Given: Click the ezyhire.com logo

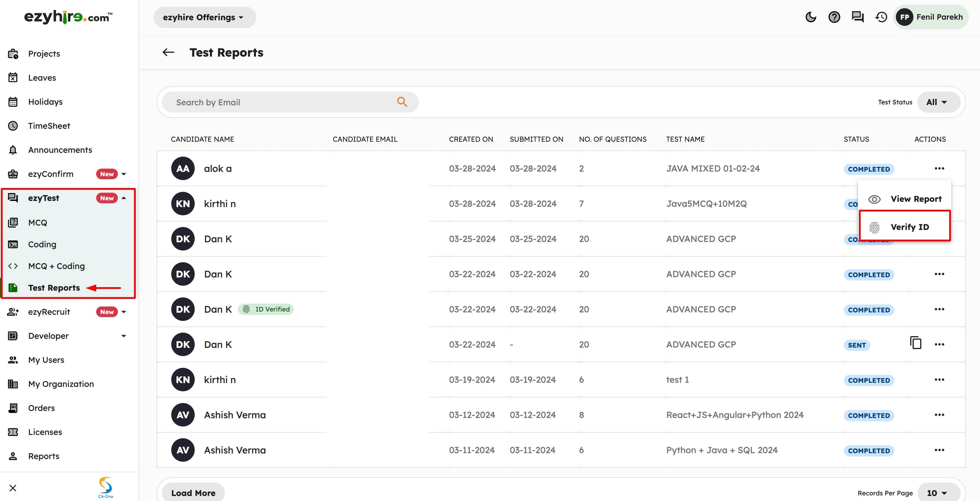Looking at the screenshot, I should coord(68,17).
